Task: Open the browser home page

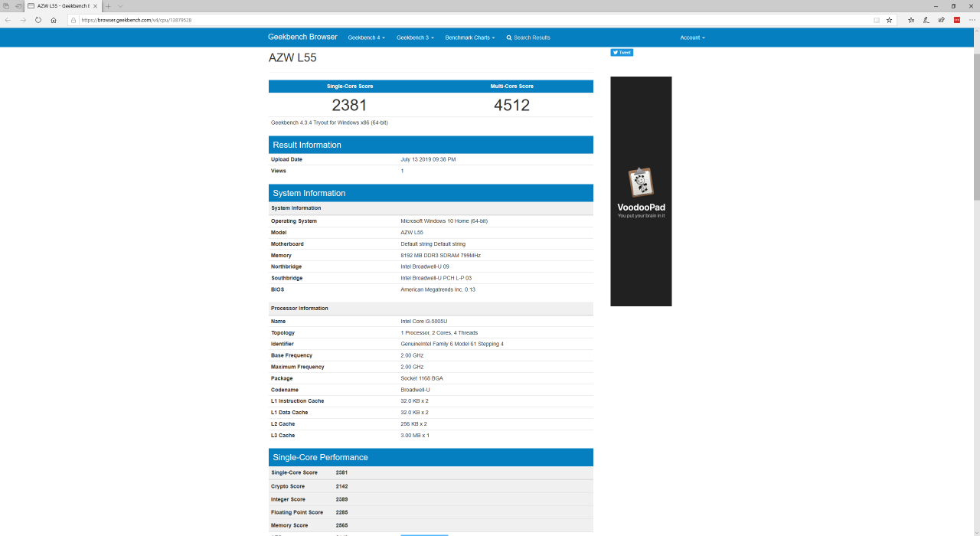Action: point(54,20)
